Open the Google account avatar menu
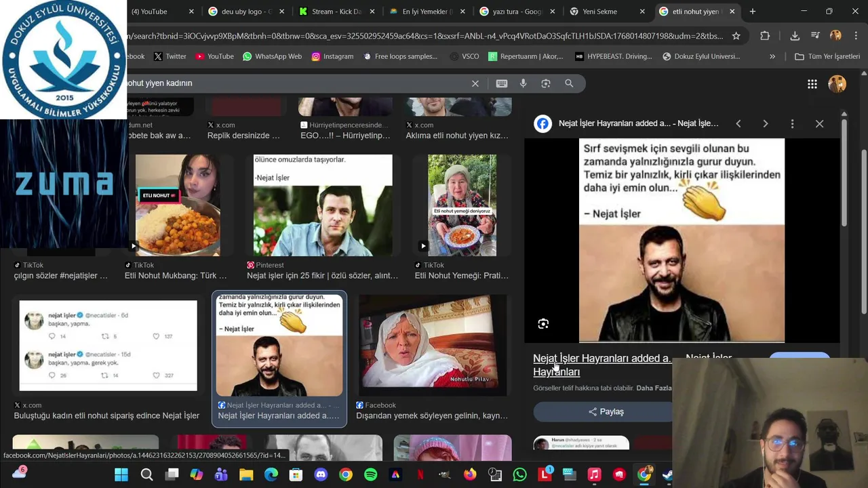 tap(837, 84)
